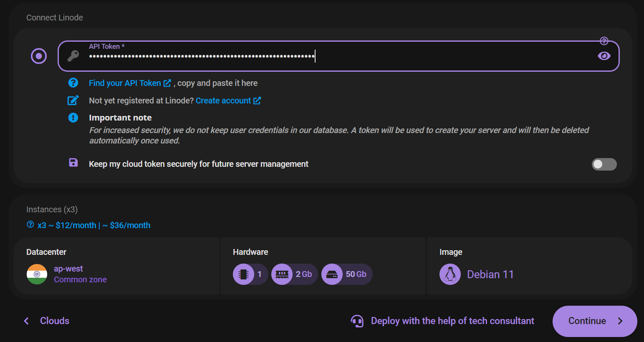The image size is (644, 342).
Task: Open Deploy with the help of tech consultant
Action: pyautogui.click(x=452, y=321)
